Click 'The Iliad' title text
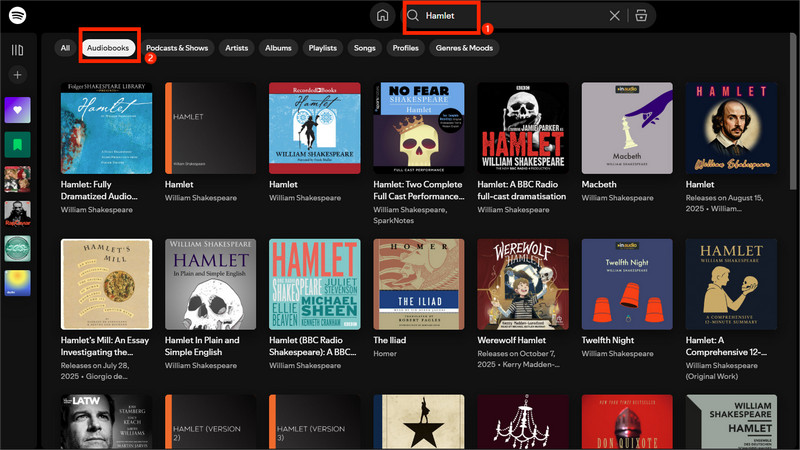 point(390,340)
